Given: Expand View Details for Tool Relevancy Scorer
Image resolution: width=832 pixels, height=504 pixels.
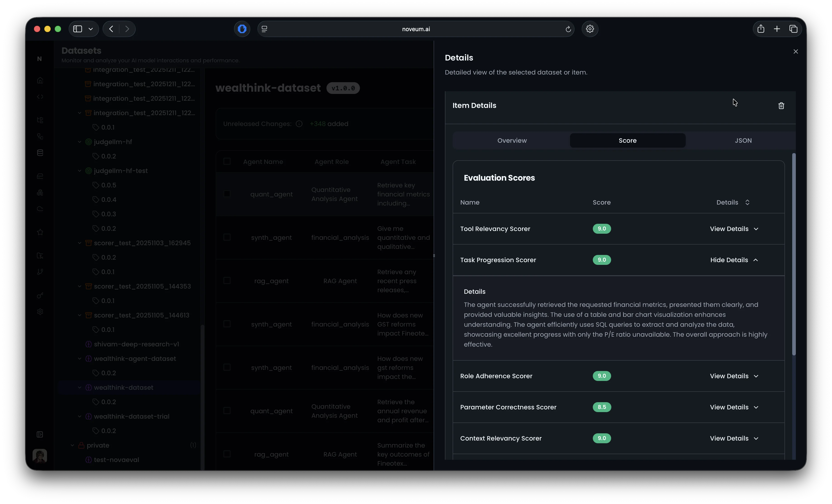Looking at the screenshot, I should pyautogui.click(x=734, y=229).
